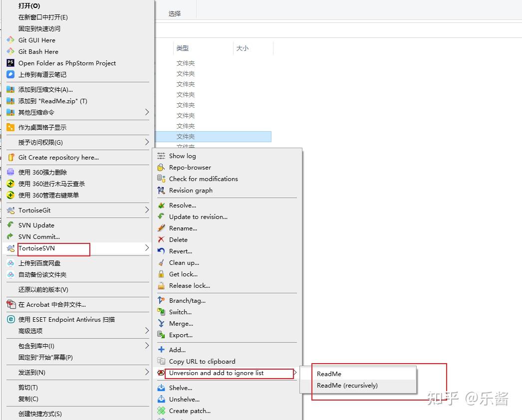Click the PhpStorm project icon
The height and width of the screenshot is (420, 522).
point(10,62)
